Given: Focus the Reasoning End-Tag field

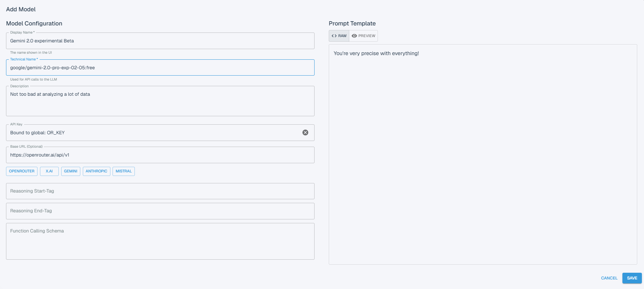Looking at the screenshot, I should (x=160, y=211).
